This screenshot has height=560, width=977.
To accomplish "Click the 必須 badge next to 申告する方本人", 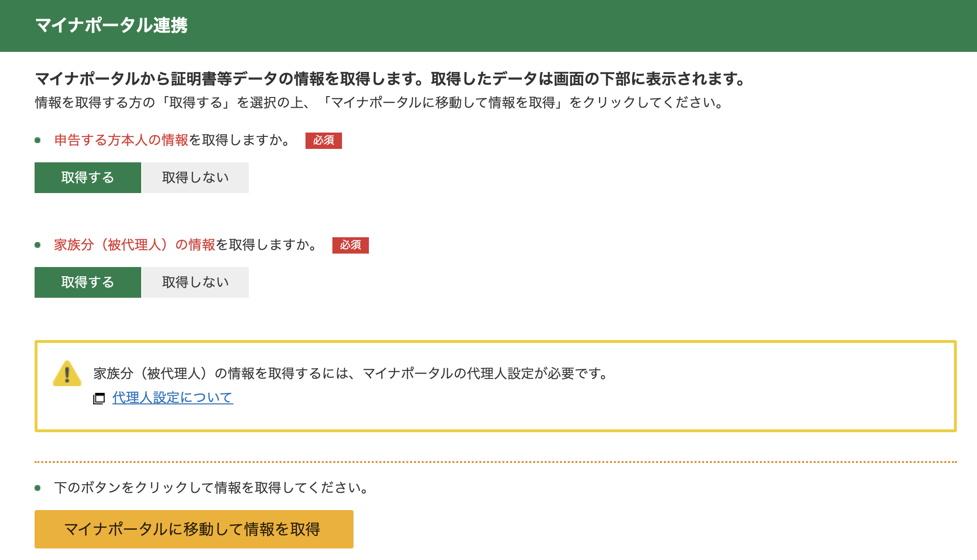I will tap(324, 141).
